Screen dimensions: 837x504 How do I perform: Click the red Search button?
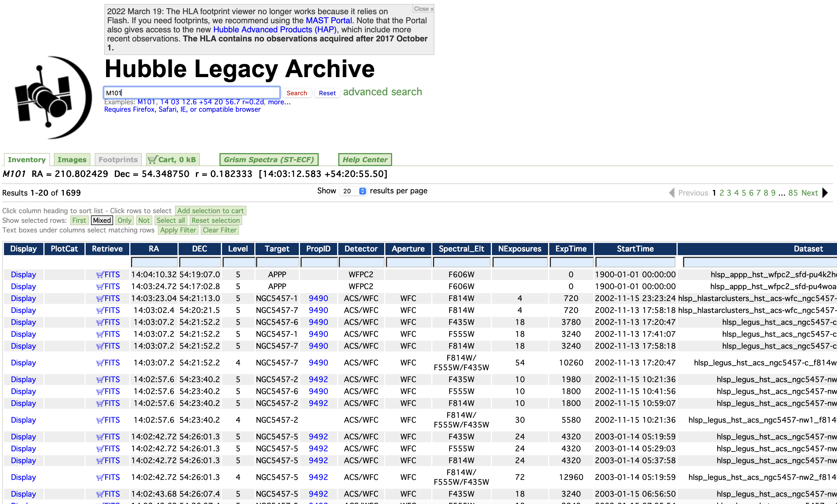[297, 93]
